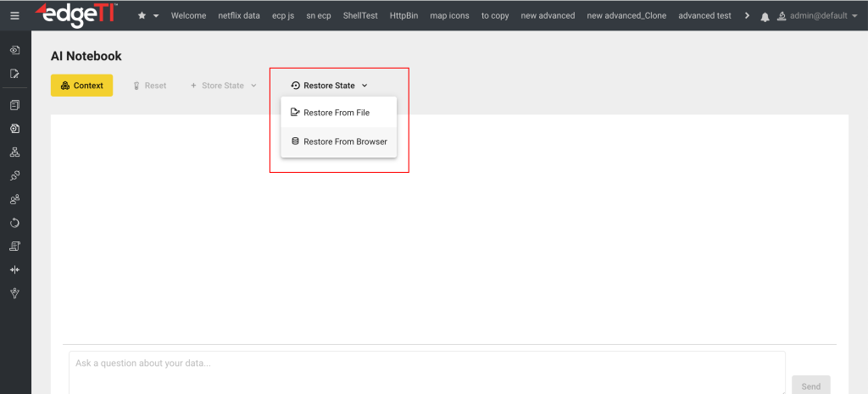Click the circular refresh icon in sidebar

14,223
